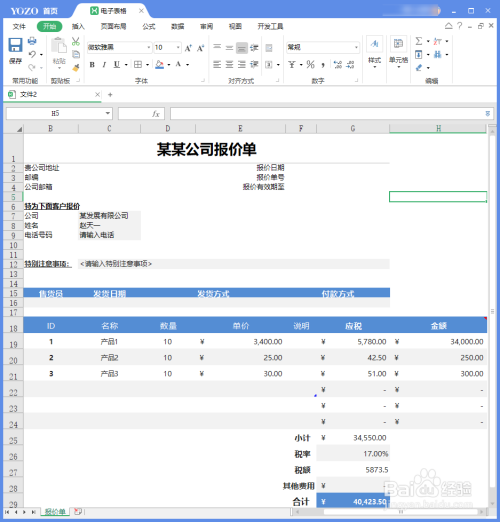Switch to the Page Layout (页面布局) tab
Viewport: 500px width, 522px height.
[x=113, y=26]
